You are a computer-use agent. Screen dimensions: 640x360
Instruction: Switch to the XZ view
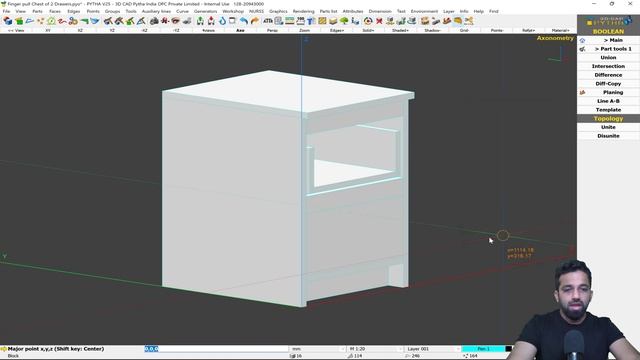tap(80, 31)
